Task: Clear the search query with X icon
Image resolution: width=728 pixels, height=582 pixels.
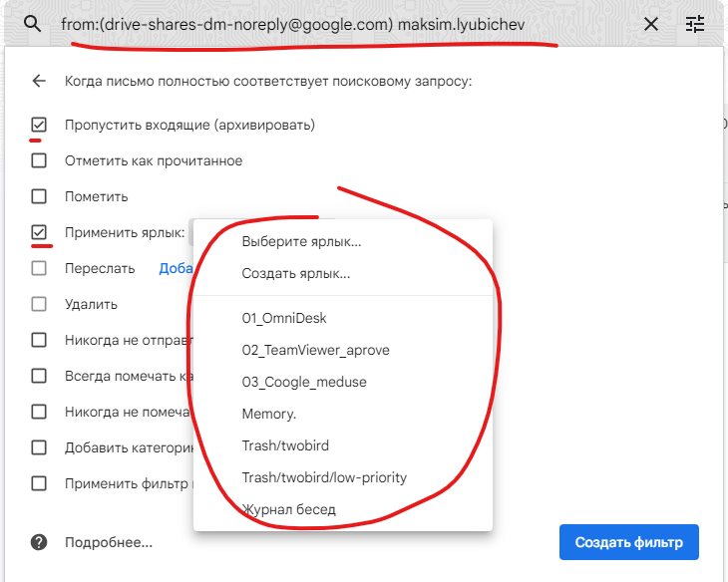Action: 651,24
